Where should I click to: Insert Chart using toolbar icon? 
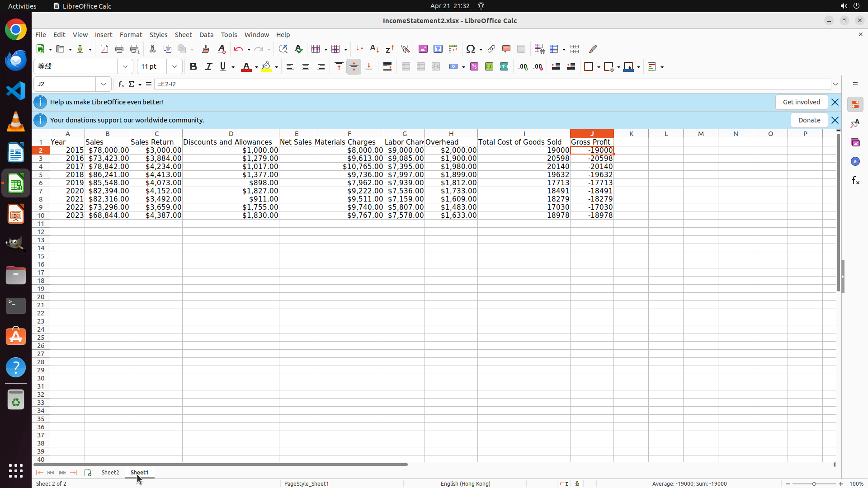tap(438, 49)
